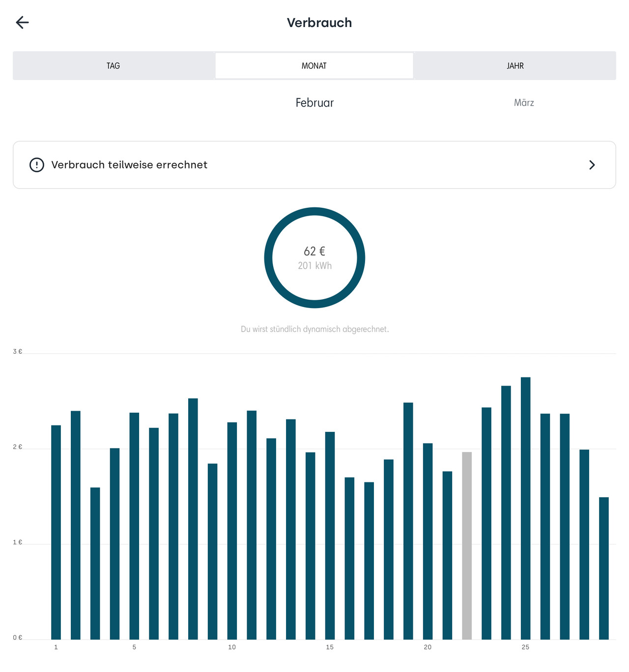Expand the Verbrauch teilweise errechnet chevron
The height and width of the screenshot is (672, 629).
(592, 165)
